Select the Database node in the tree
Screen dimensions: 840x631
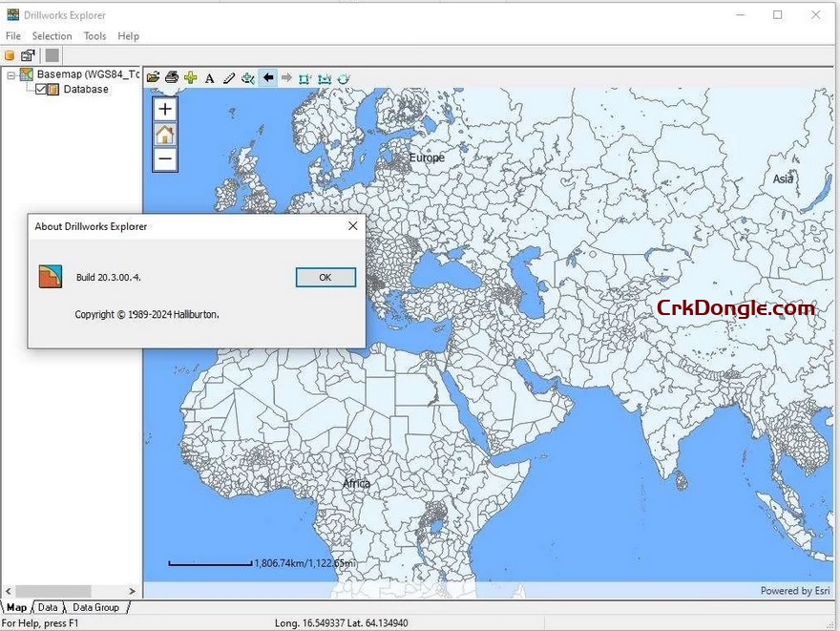tap(86, 89)
